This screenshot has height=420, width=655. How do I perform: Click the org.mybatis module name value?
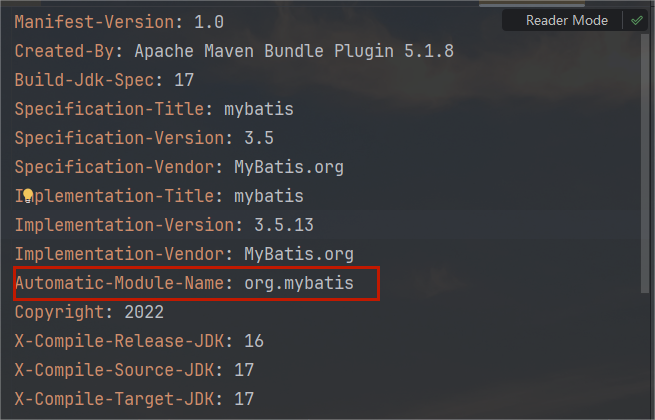click(x=298, y=283)
